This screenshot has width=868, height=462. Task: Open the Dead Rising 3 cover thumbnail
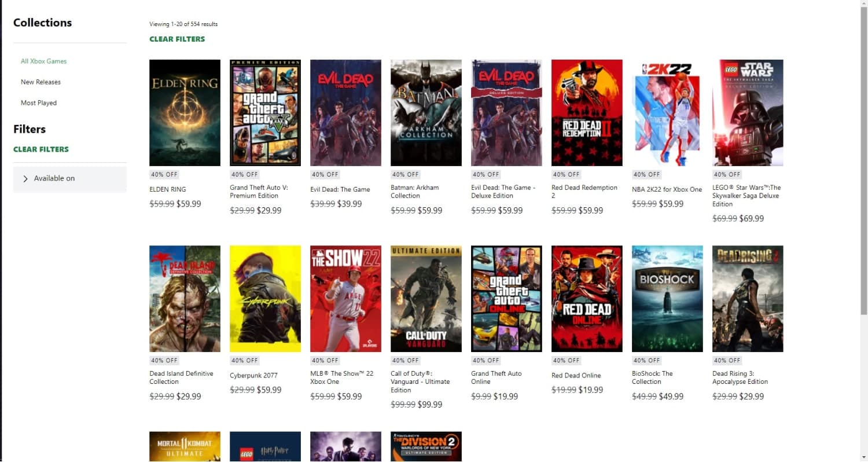[748, 299]
